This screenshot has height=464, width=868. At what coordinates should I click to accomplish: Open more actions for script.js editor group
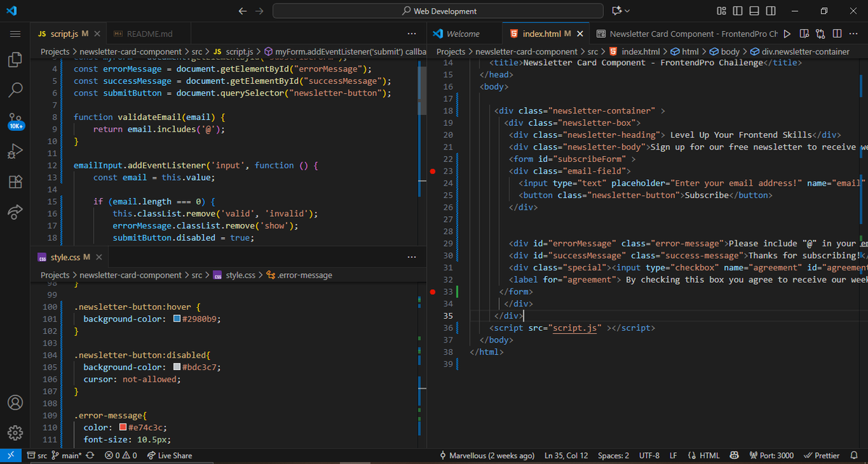tap(412, 34)
